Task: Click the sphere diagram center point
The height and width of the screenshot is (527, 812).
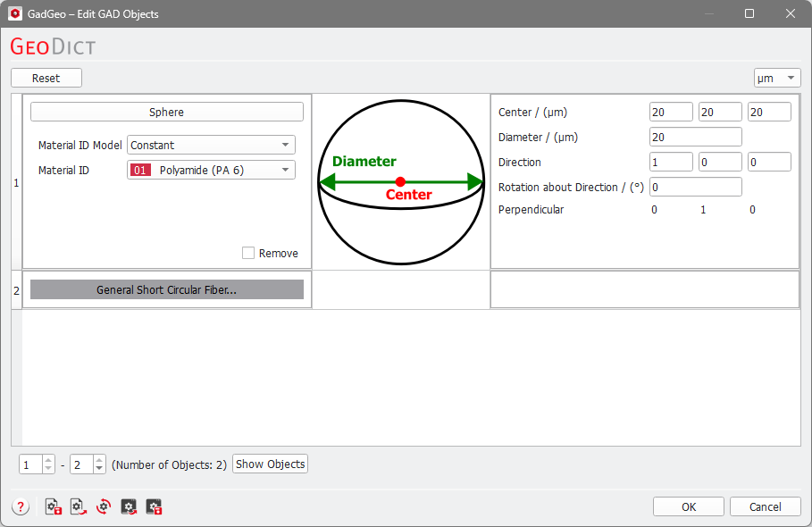Action: point(400,181)
